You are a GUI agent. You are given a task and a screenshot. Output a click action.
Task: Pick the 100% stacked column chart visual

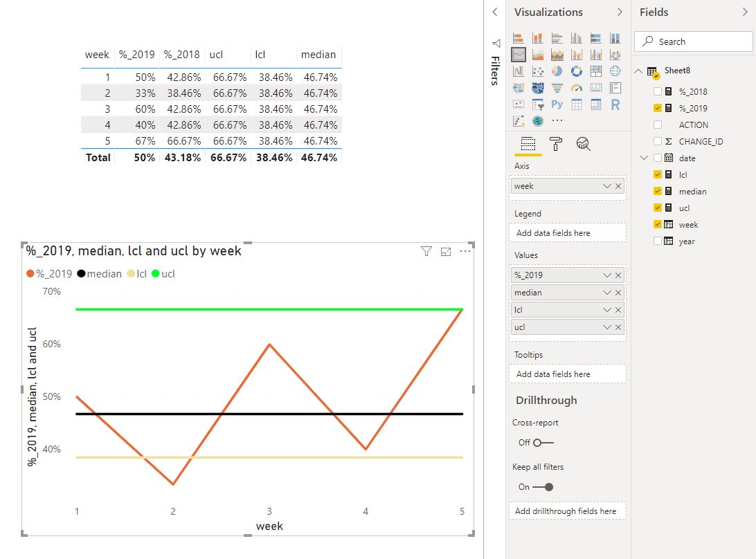click(615, 38)
